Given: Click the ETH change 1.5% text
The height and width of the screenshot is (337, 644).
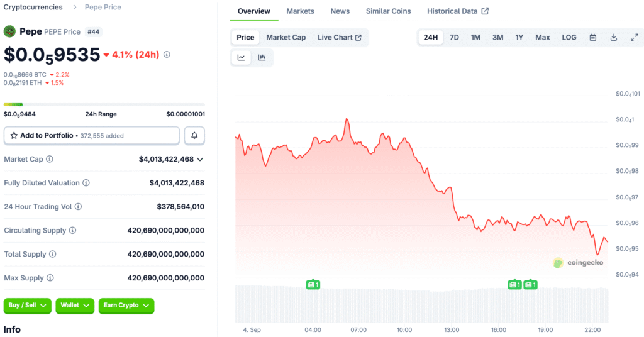Looking at the screenshot, I should click(x=57, y=83).
